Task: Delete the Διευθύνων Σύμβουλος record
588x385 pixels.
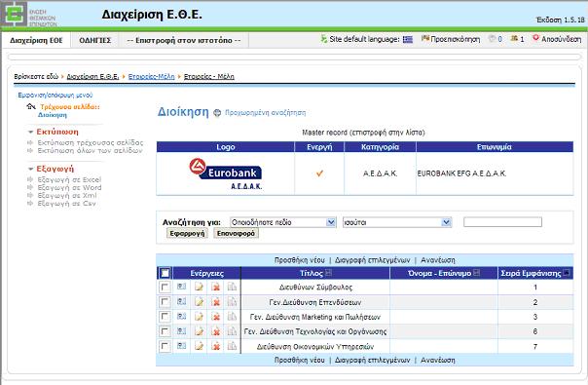Action: point(215,287)
